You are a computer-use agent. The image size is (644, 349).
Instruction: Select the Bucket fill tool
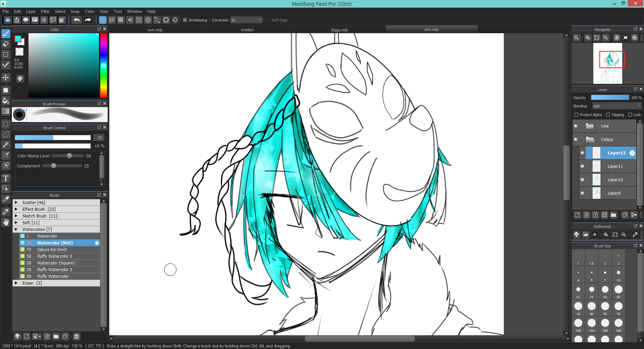click(x=6, y=101)
